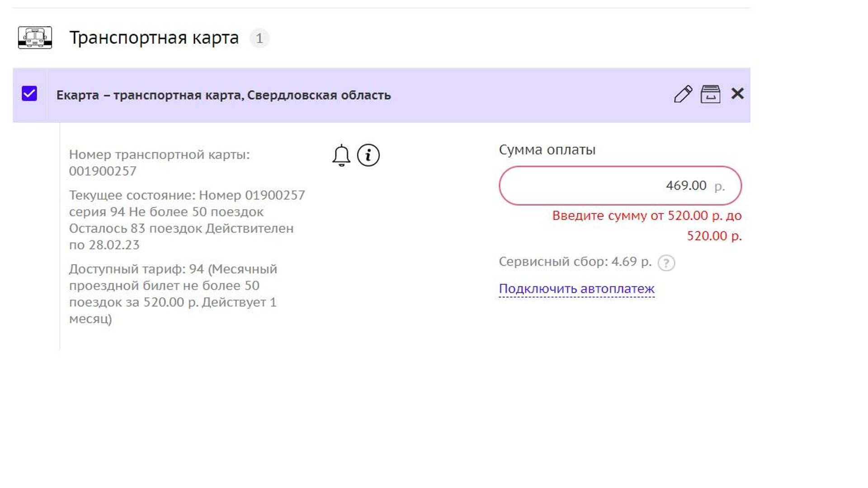Click the counter badge showing 1
Viewport: 868px width, 488px height.
[x=259, y=38]
